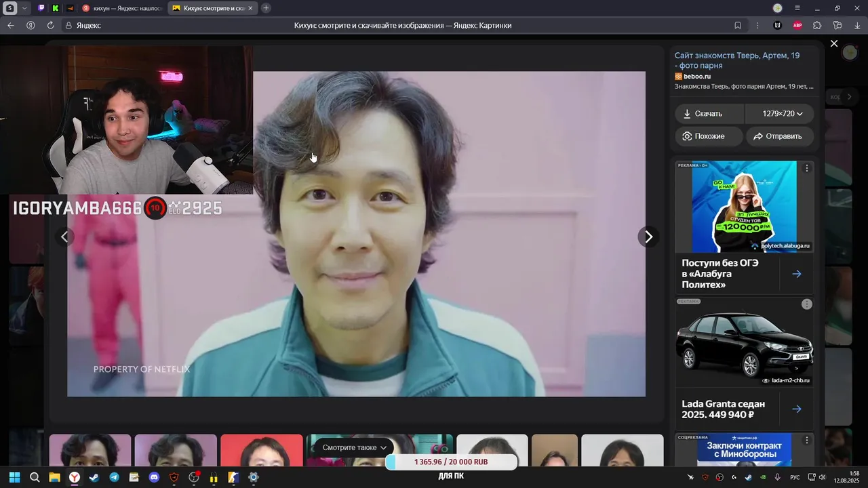Show the previous image with left arrow

coord(64,237)
